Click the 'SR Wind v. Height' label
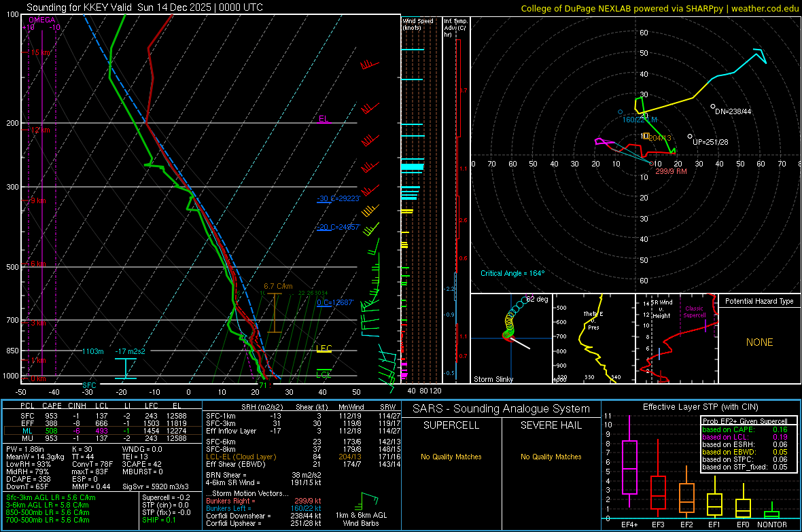 (662, 309)
